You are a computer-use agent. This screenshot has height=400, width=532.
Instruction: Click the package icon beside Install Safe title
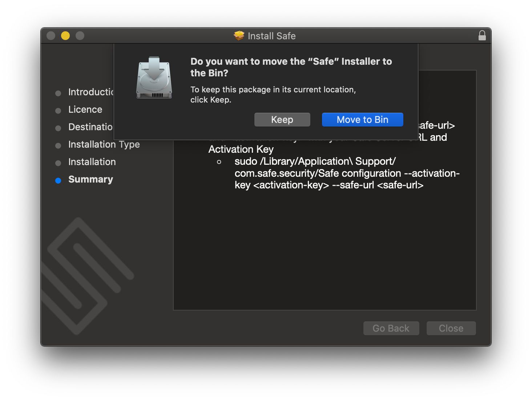(239, 36)
